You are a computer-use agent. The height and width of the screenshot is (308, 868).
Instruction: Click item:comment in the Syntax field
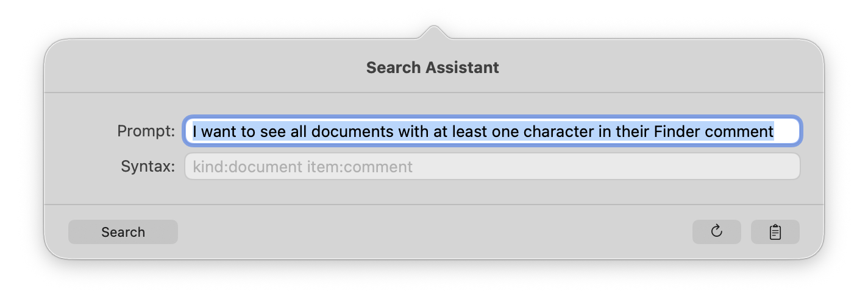359,166
